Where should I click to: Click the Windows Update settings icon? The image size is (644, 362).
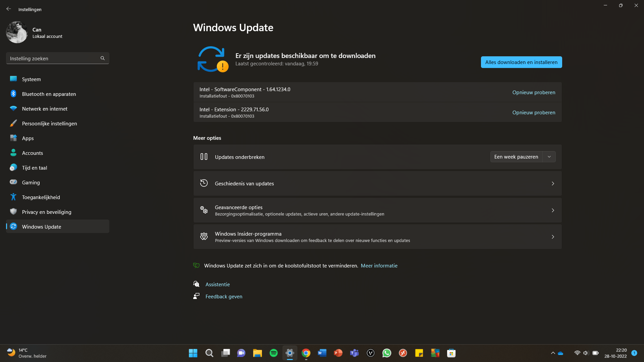(x=13, y=226)
